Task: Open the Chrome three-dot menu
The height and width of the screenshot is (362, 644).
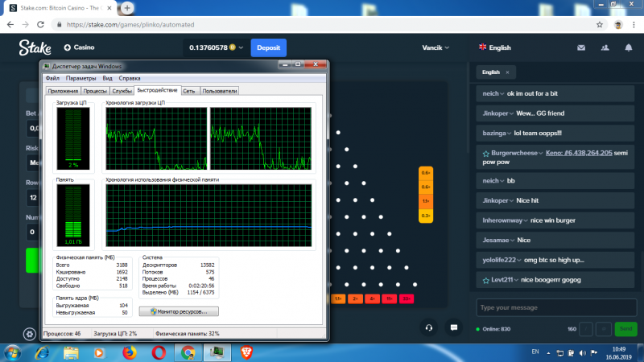Action: point(634,25)
